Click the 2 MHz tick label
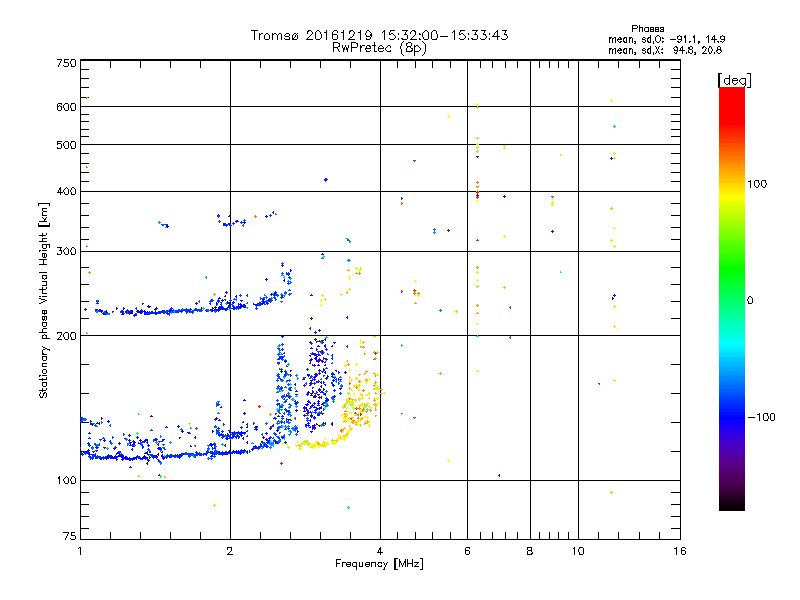This screenshot has width=800, height=600. pos(230,551)
